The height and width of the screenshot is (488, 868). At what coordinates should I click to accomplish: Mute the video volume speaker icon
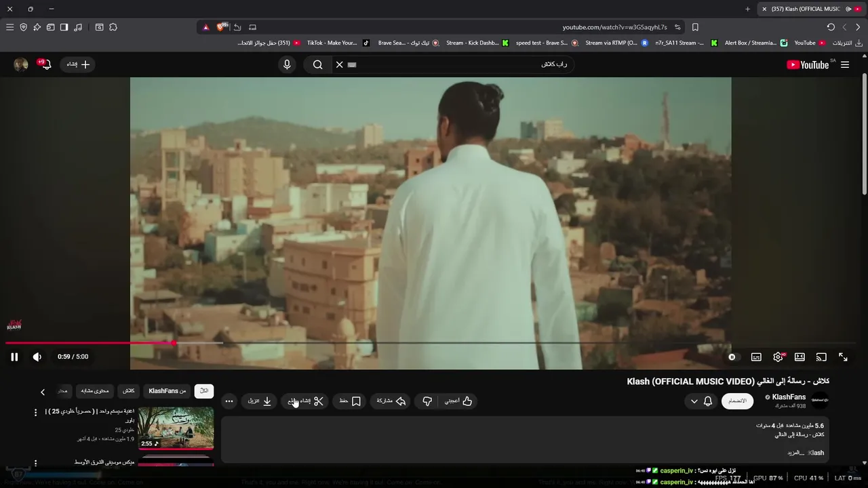pyautogui.click(x=37, y=357)
